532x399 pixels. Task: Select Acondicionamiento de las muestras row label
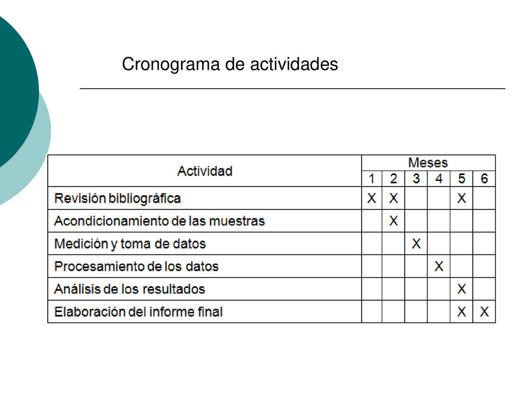[159, 221]
